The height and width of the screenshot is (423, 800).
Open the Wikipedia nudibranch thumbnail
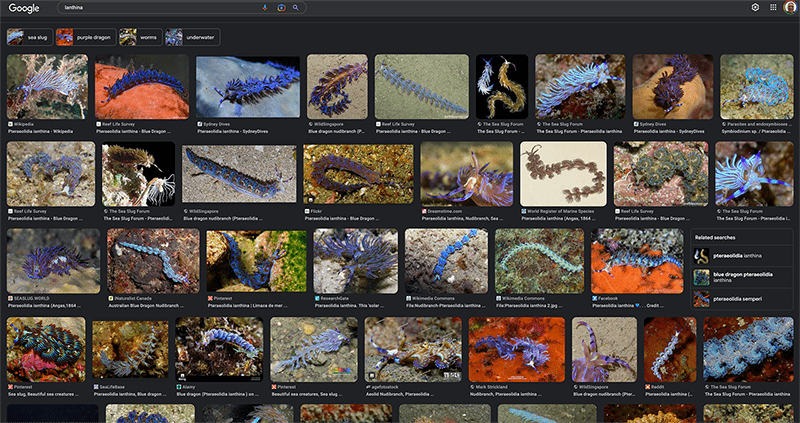47,87
